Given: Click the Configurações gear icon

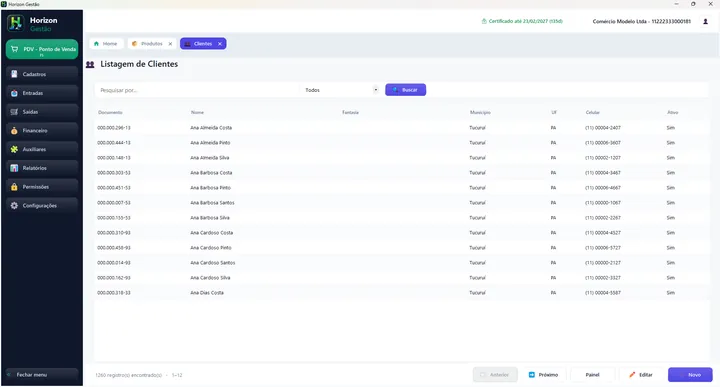Looking at the screenshot, I should [14, 206].
